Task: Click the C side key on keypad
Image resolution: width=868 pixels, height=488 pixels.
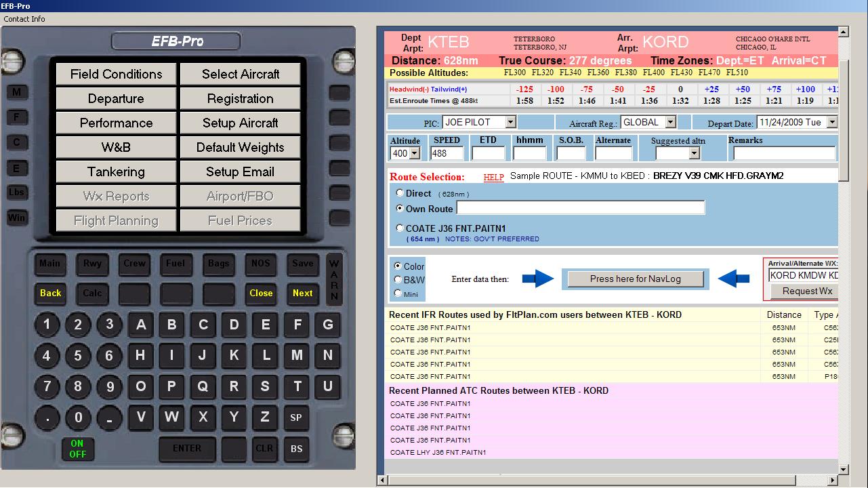Action: pyautogui.click(x=17, y=142)
